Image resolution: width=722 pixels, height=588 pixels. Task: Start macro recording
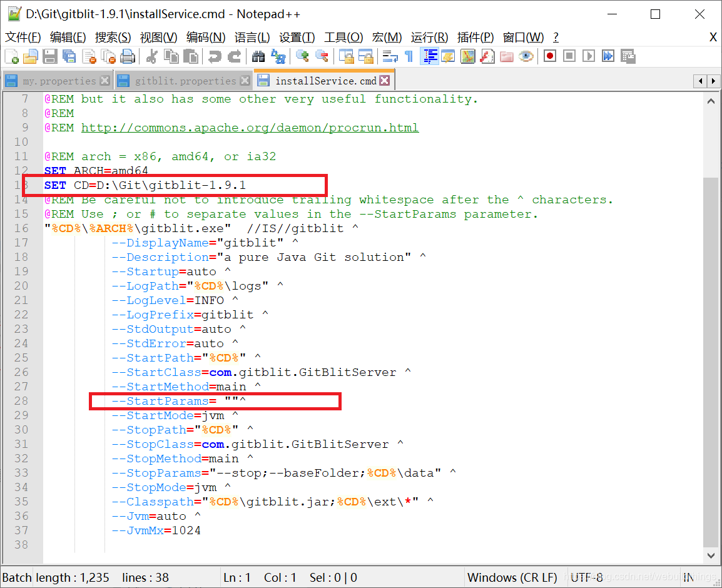[x=550, y=56]
